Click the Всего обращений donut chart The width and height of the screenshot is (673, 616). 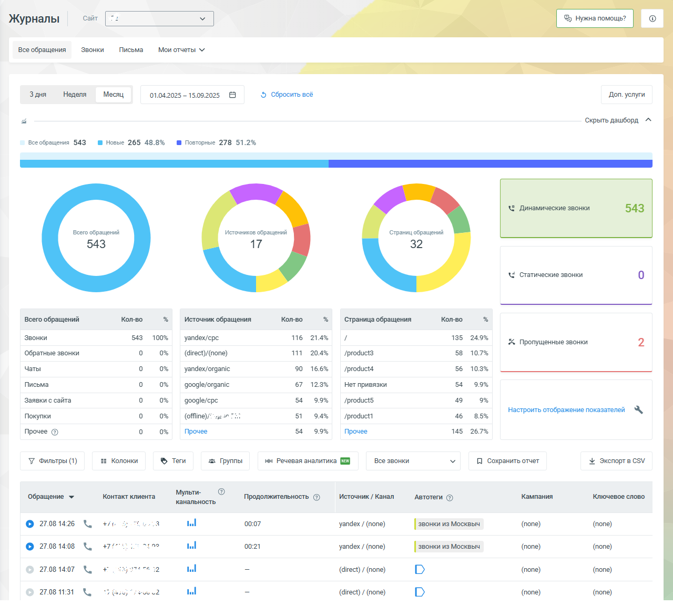[x=96, y=238]
